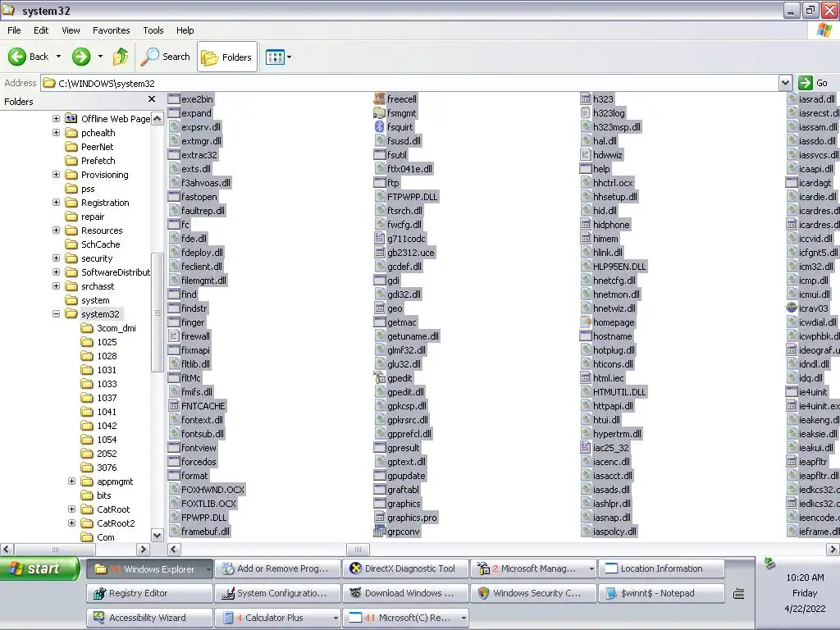This screenshot has width=840, height=630.
Task: Go up one folder level
Action: pyautogui.click(x=120, y=57)
